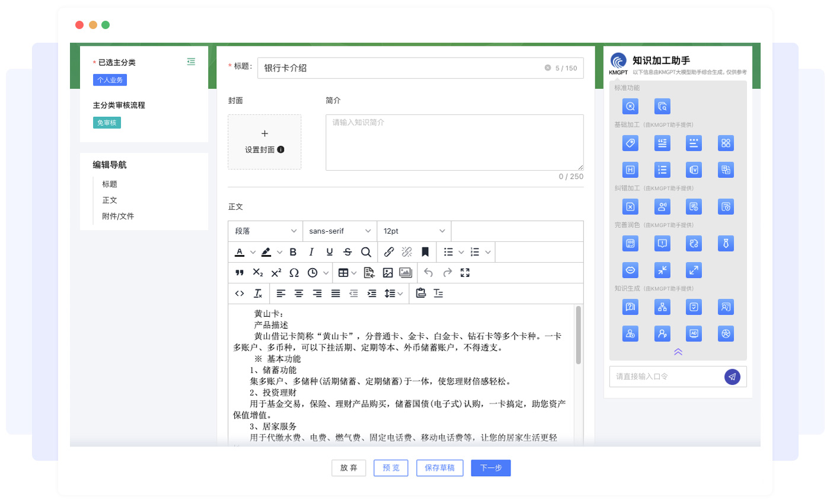Open the sans-serif font family dropdown
Image resolution: width=830 pixels, height=504 pixels.
click(340, 231)
